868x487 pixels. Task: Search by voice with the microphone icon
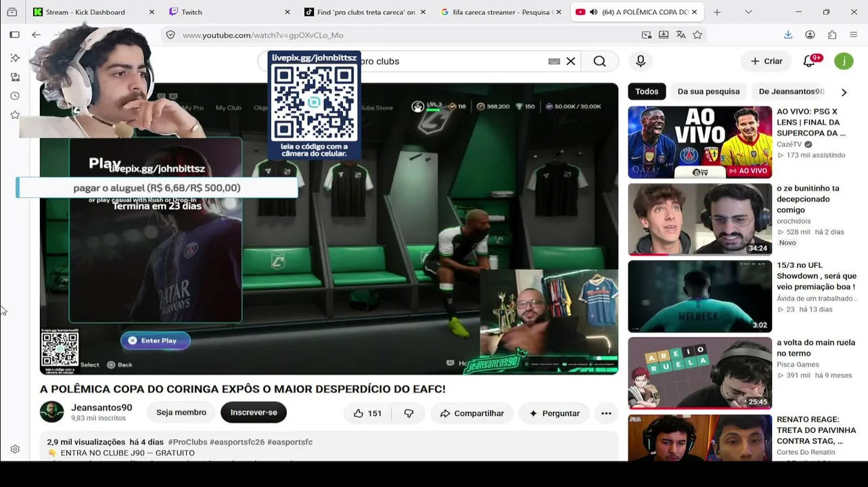coord(641,61)
